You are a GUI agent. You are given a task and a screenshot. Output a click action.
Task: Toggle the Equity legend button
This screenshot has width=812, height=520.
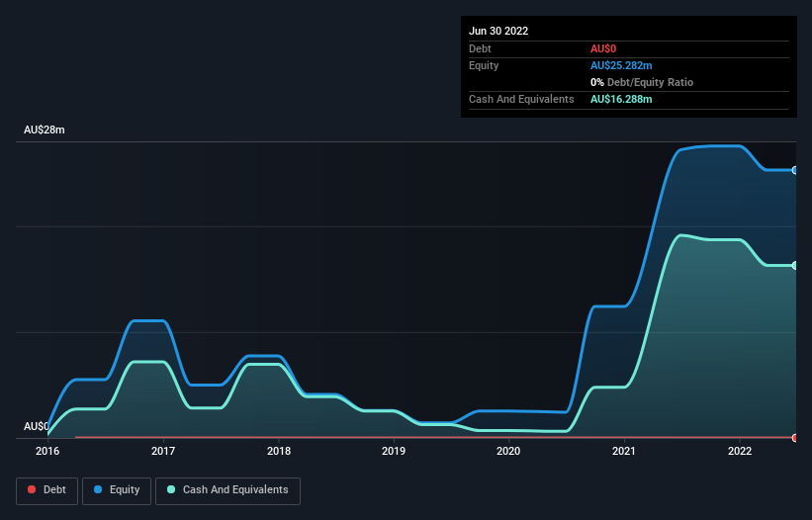pos(117,491)
